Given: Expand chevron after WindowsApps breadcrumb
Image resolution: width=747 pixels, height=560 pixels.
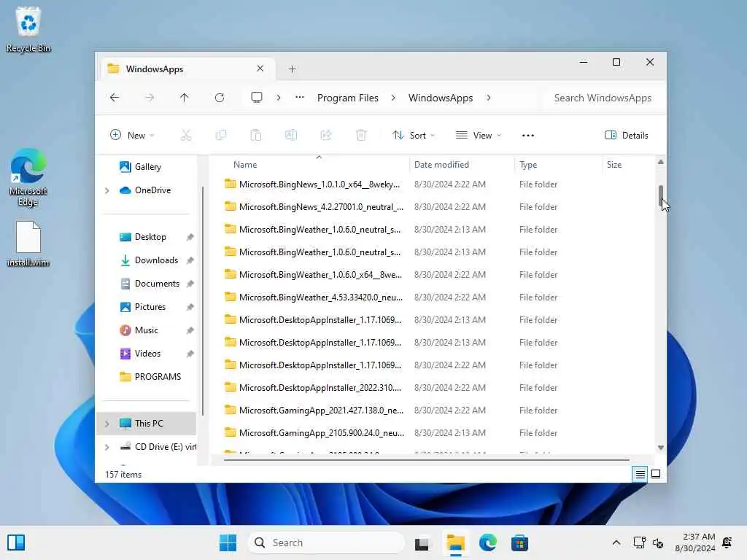Looking at the screenshot, I should point(489,98).
